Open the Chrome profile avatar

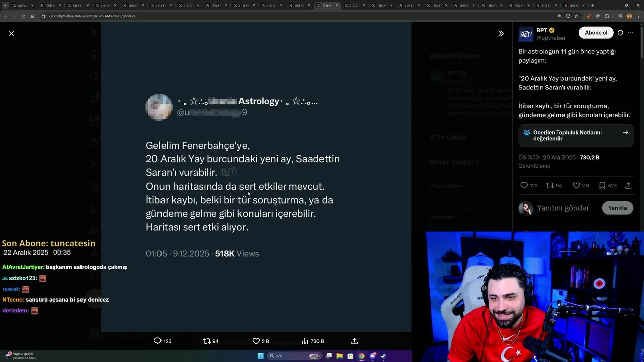click(x=629, y=16)
